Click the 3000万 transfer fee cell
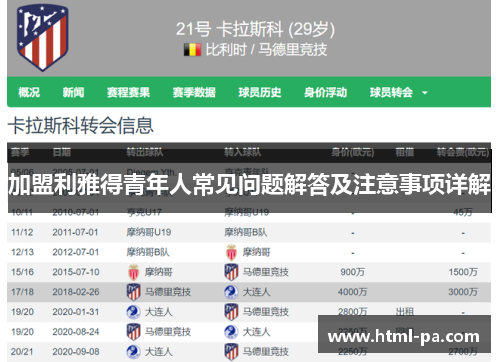This screenshot has height=362, width=500. coord(463,292)
